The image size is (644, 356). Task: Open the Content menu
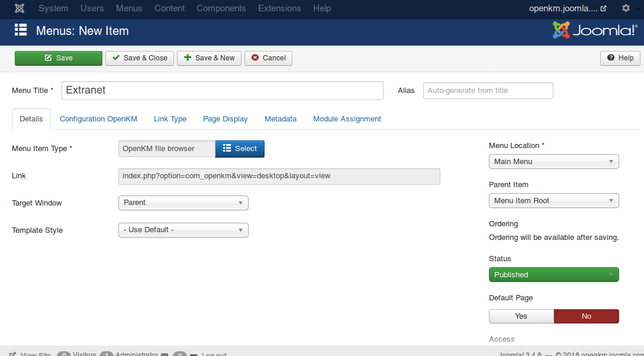(x=169, y=8)
